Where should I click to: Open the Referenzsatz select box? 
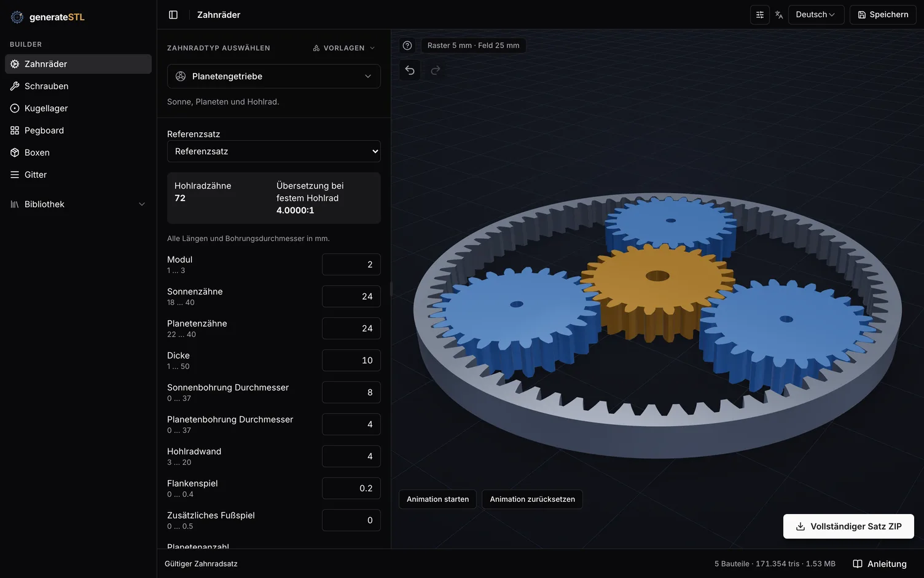(274, 151)
